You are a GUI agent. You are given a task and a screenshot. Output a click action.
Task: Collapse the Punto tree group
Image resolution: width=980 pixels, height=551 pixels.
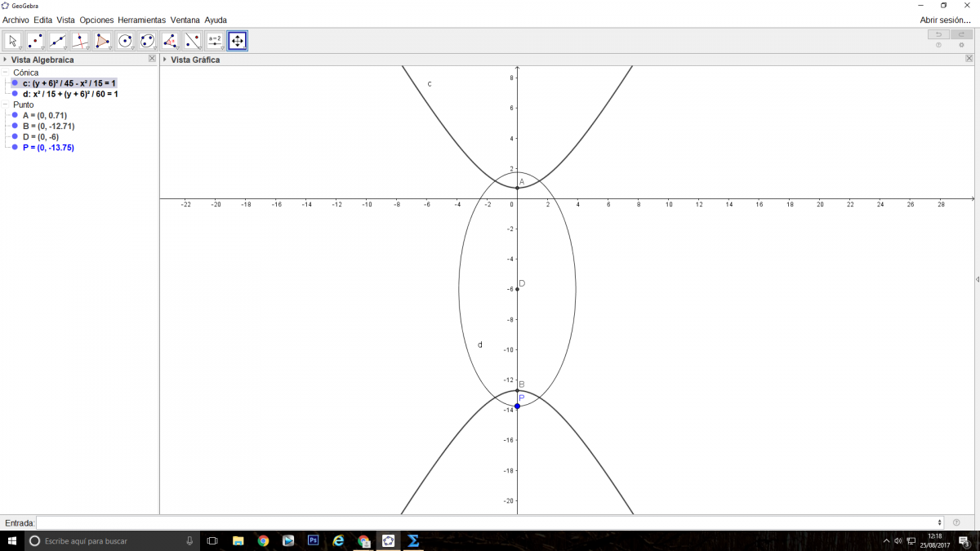coord(6,104)
